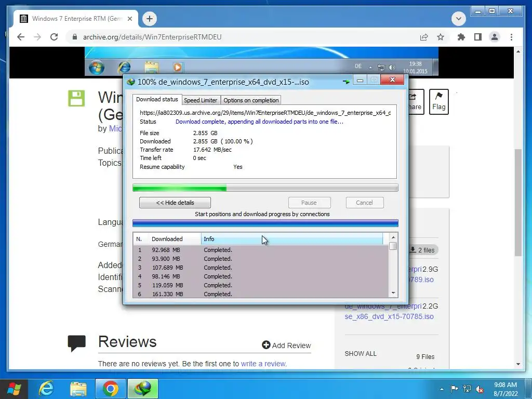Click the Chrome forward arrow
This screenshot has height=399, width=532.
(x=37, y=37)
